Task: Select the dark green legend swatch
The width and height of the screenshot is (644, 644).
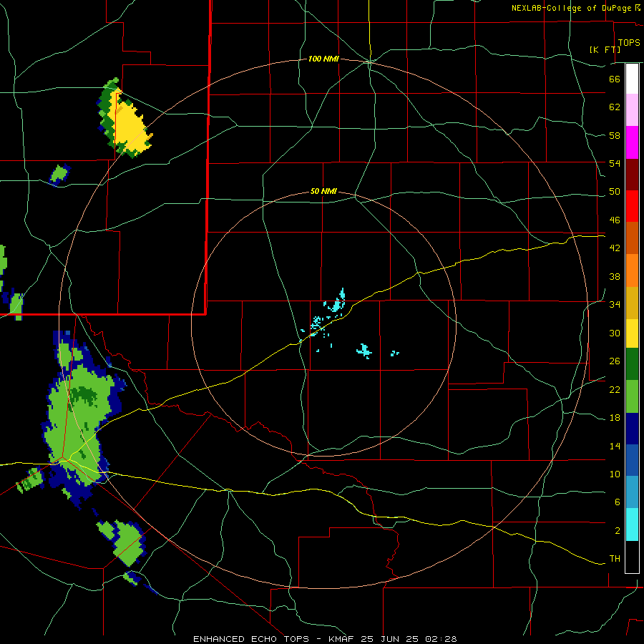Action: tap(632, 364)
